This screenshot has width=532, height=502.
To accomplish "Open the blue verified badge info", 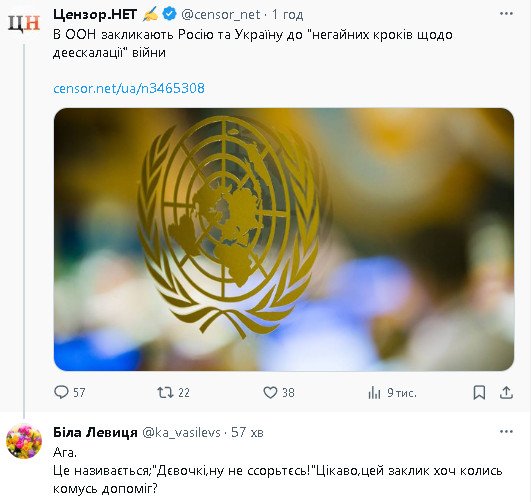I will [x=169, y=14].
